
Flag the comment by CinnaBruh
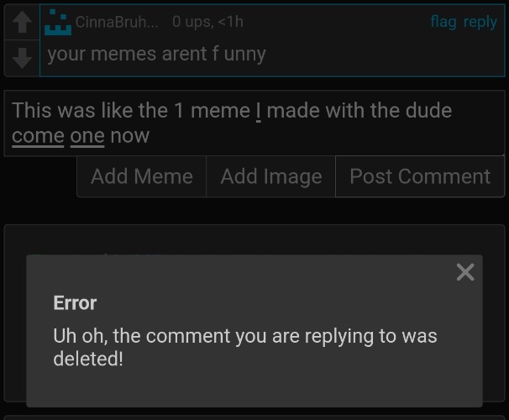pos(443,22)
